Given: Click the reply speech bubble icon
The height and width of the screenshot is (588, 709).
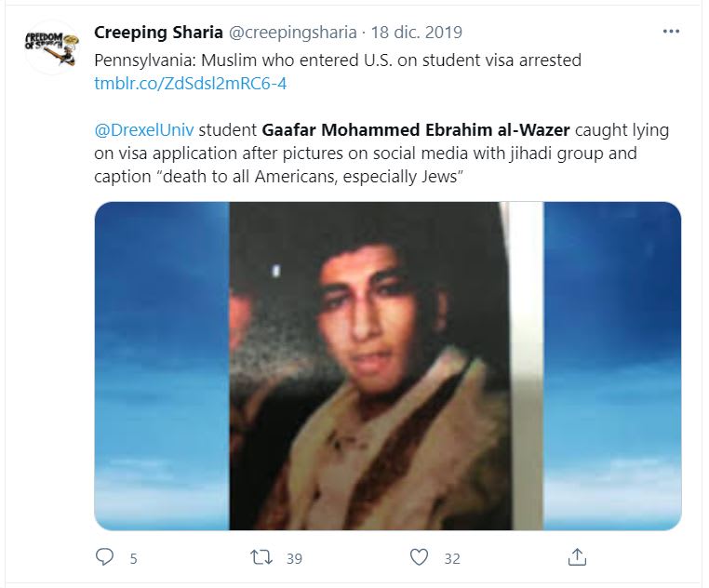Looking at the screenshot, I should click(104, 557).
